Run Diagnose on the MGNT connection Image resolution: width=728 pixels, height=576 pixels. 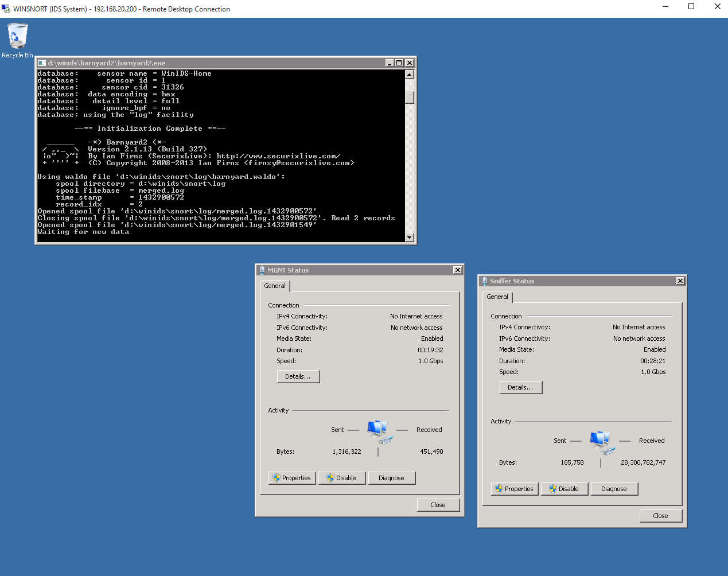(391, 478)
